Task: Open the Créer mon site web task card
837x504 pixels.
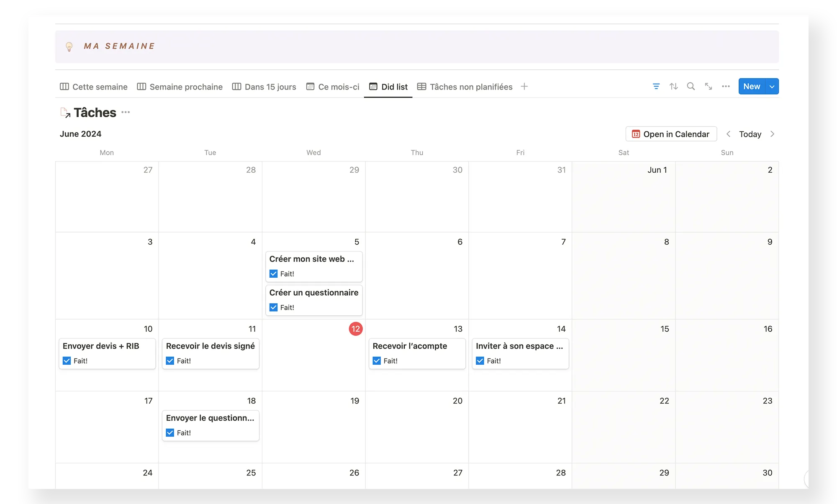Action: pos(311,259)
